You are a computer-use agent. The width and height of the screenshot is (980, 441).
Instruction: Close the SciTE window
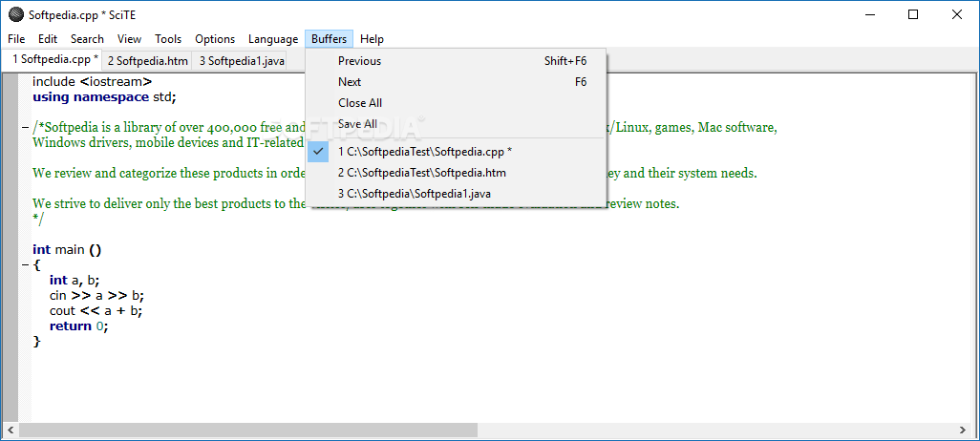pyautogui.click(x=956, y=15)
